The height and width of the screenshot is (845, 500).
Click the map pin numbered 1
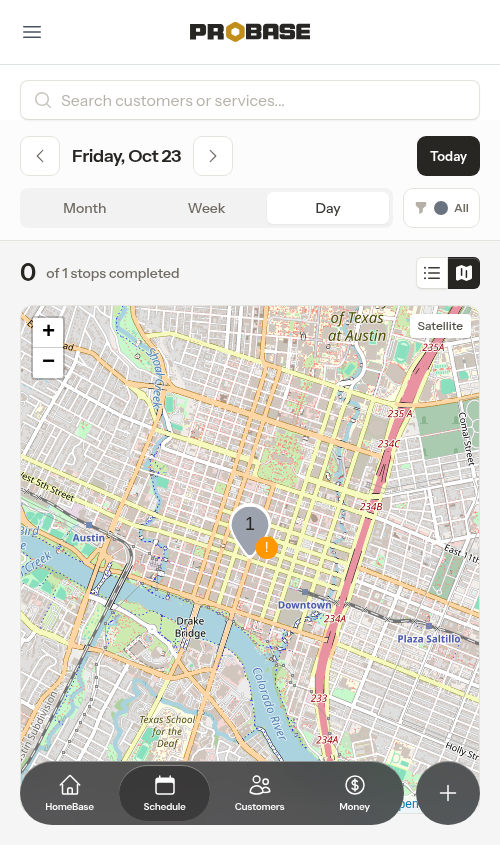tap(249, 529)
